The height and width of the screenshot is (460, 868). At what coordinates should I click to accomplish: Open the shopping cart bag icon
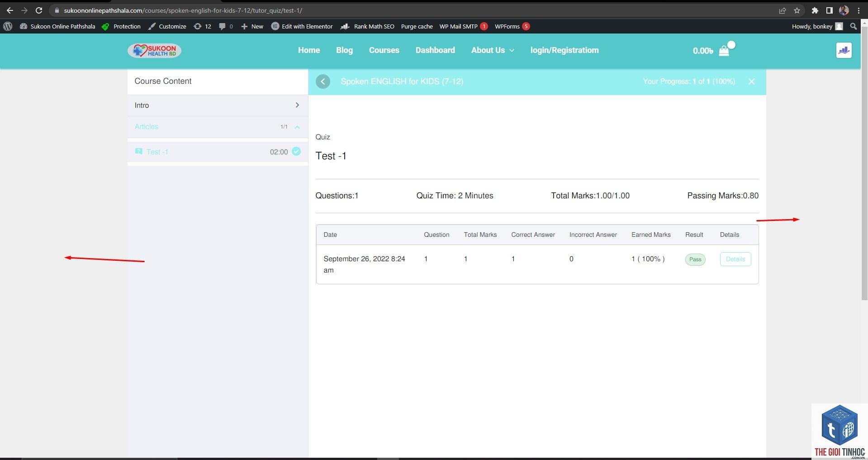[x=724, y=51]
